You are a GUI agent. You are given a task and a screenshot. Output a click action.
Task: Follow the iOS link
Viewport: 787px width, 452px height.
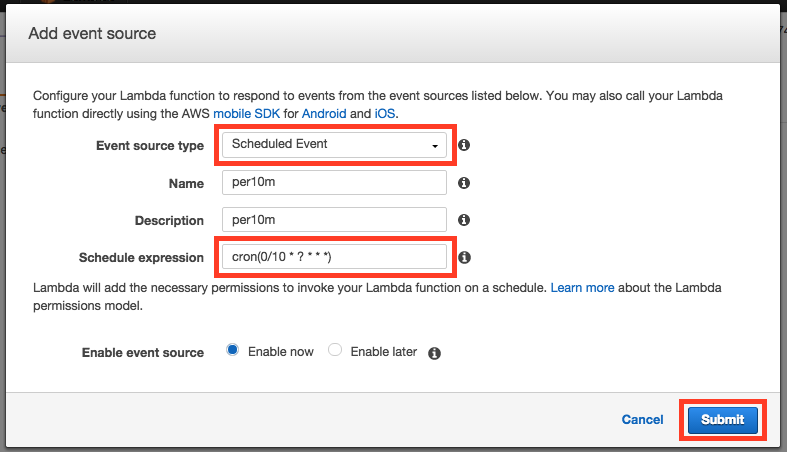[x=385, y=114]
